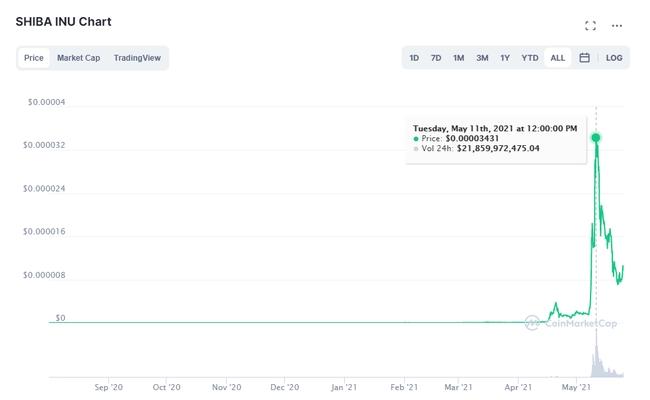650x400 pixels.
Task: Choose the 3M time range
Action: [x=482, y=58]
